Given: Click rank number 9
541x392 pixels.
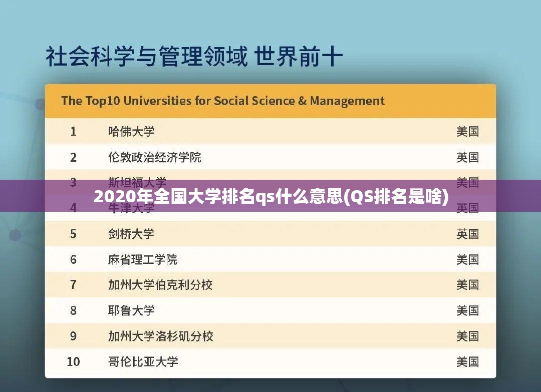Looking at the screenshot, I should [x=73, y=336].
